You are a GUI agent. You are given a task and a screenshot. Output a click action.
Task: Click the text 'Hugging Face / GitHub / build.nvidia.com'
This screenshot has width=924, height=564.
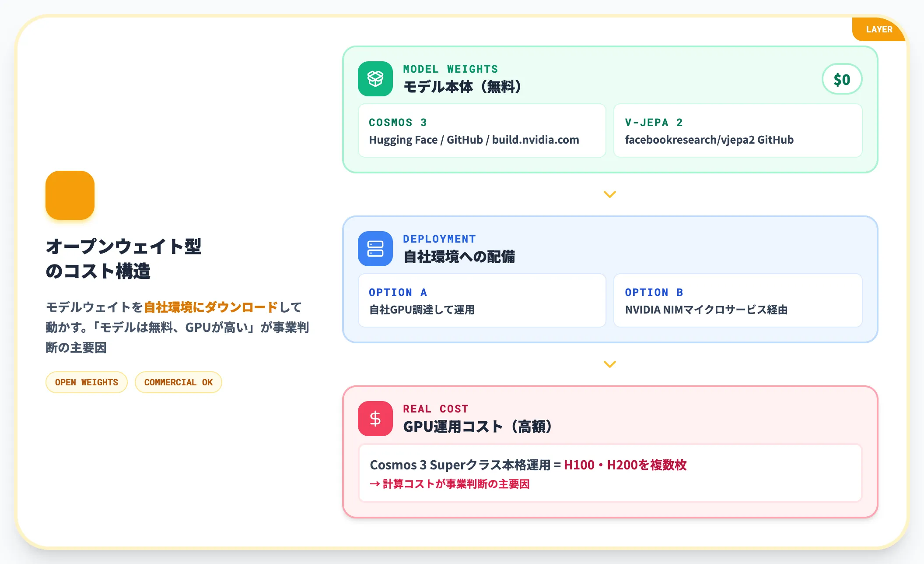pos(474,140)
